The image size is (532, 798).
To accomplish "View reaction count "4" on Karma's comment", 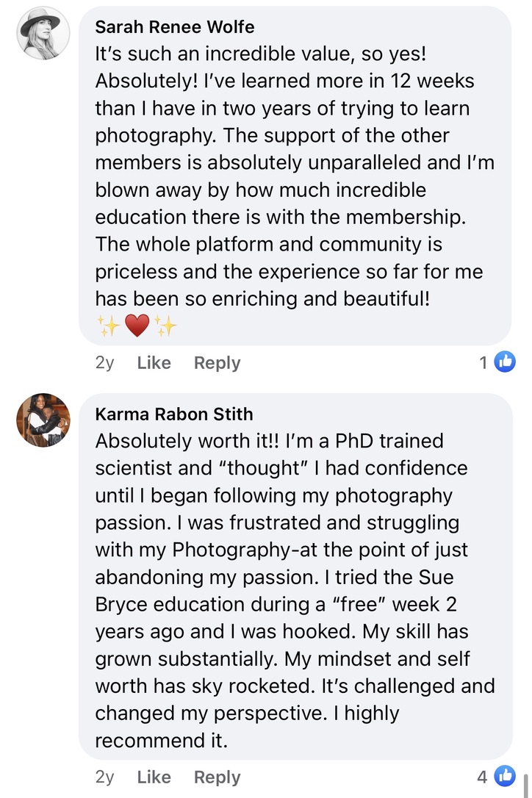I will [x=482, y=776].
